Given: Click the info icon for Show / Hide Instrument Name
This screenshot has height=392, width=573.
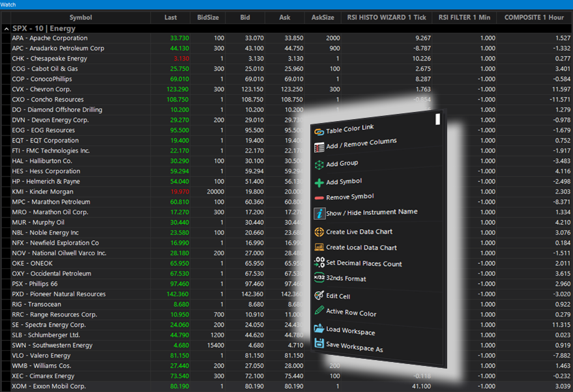Looking at the screenshot, I should (319, 214).
